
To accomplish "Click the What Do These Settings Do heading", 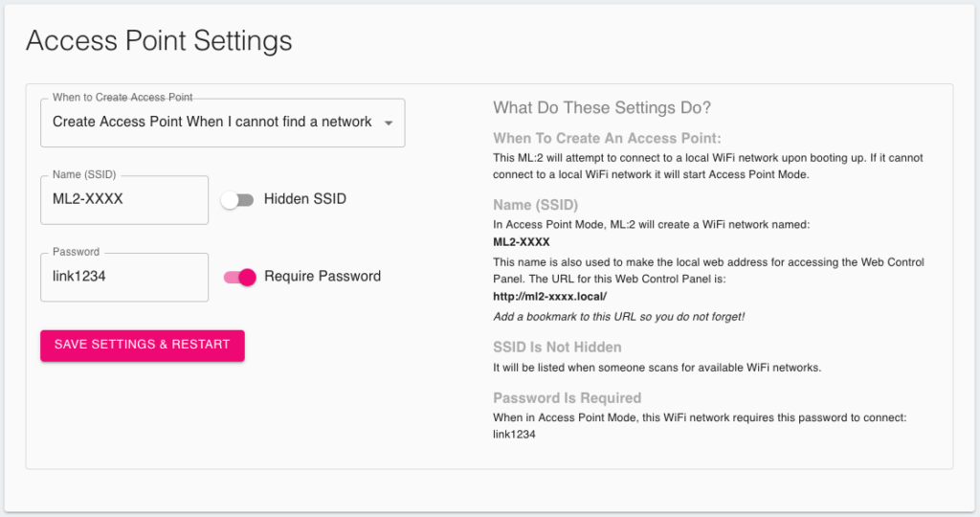I will point(602,107).
